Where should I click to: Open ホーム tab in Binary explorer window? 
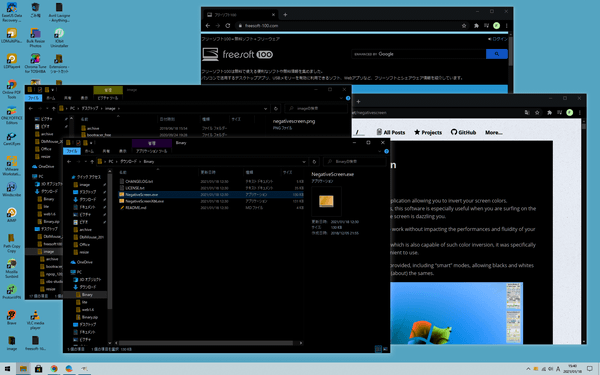click(89, 151)
